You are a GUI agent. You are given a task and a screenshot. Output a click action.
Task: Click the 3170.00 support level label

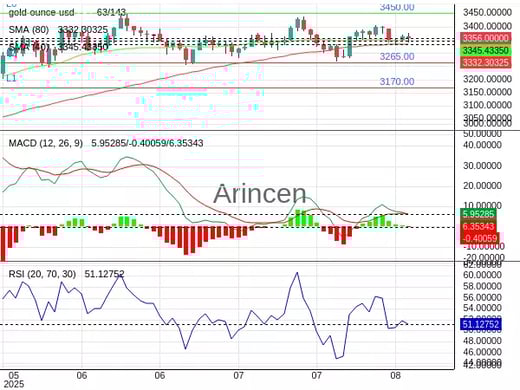coord(397,81)
